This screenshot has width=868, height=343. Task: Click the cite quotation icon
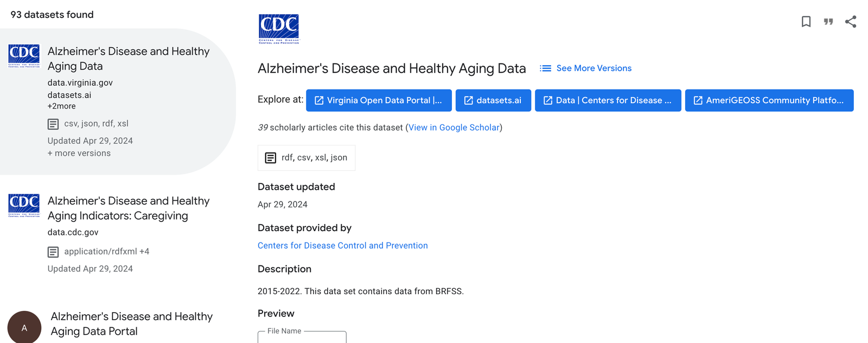coord(828,22)
